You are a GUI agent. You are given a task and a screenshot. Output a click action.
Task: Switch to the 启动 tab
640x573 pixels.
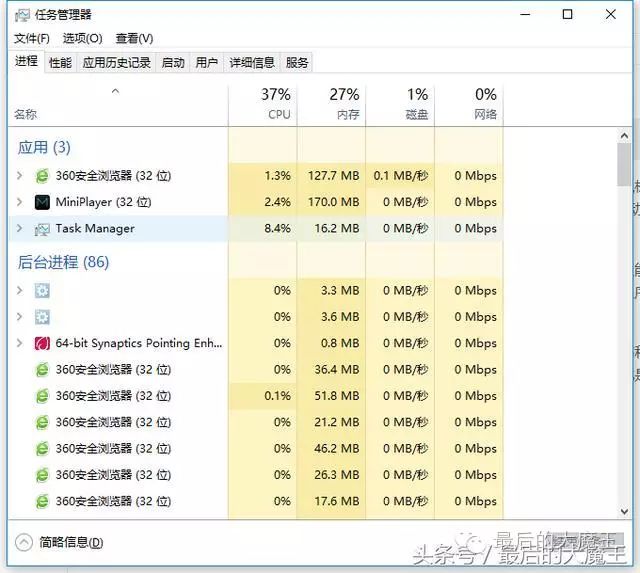pos(173,62)
